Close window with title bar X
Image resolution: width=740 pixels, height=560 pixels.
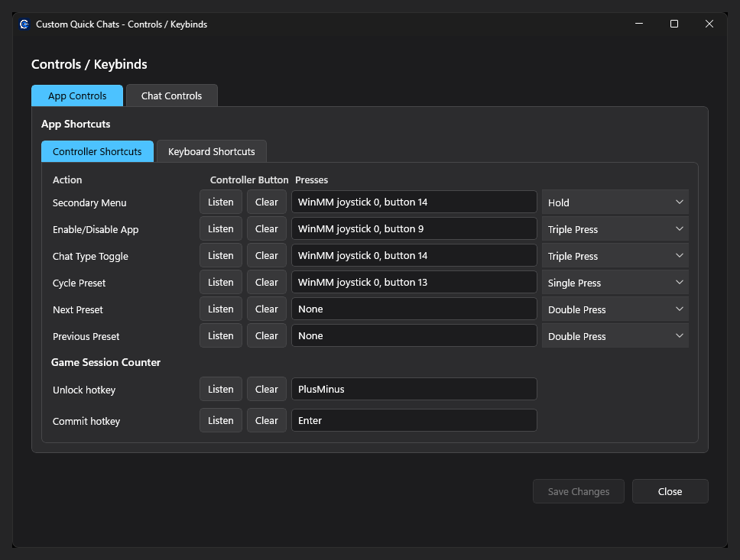[709, 24]
